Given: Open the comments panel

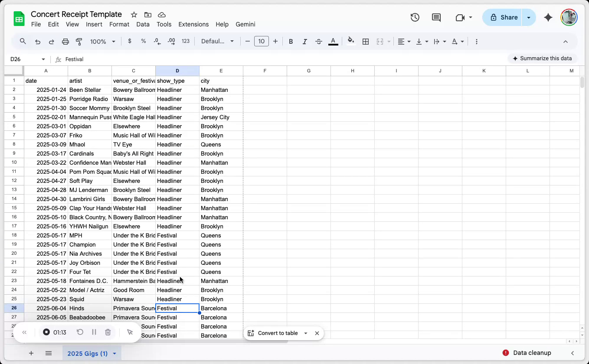Looking at the screenshot, I should tap(436, 17).
